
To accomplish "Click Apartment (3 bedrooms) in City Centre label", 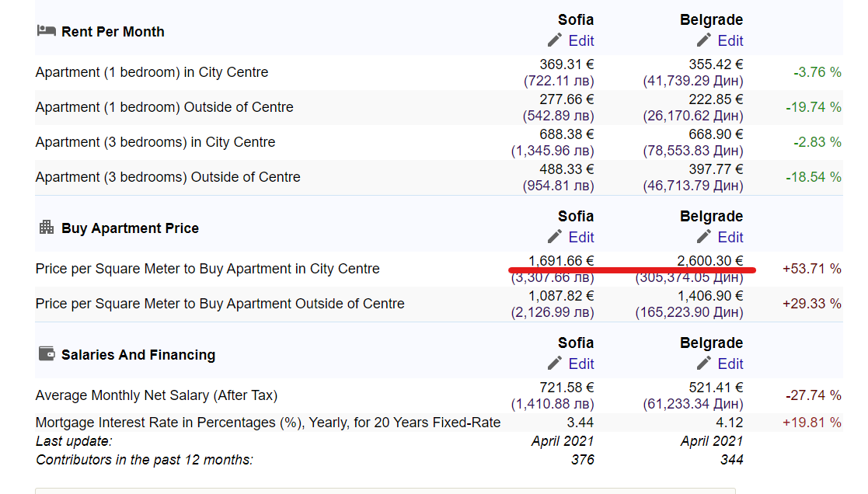I will click(155, 142).
